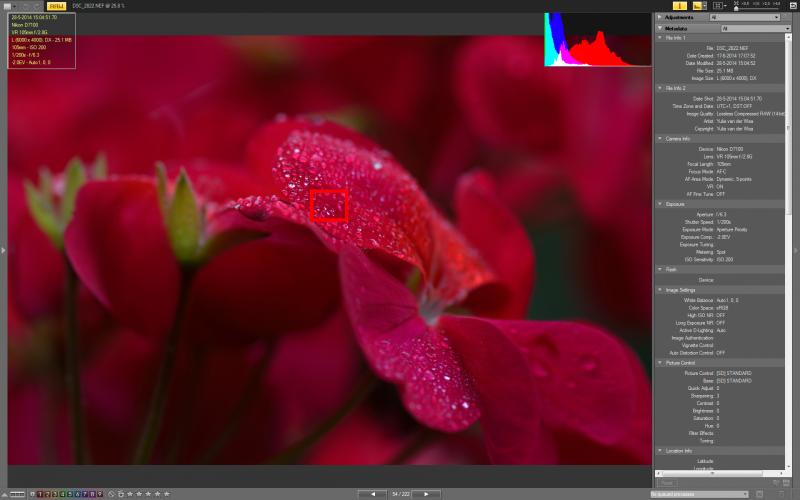Viewport: 800px width, 500px height.
Task: Collapse the Location Info group
Action: click(x=660, y=451)
